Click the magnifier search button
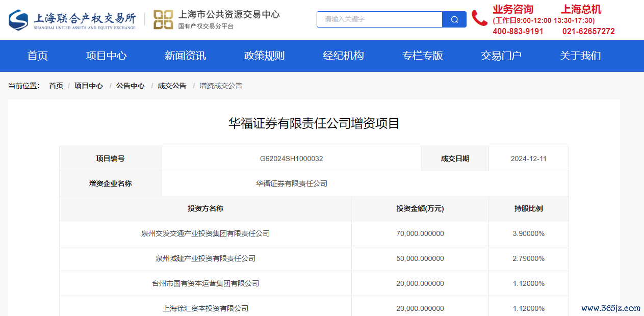Screen dimensions: 644x316 pos(454,19)
